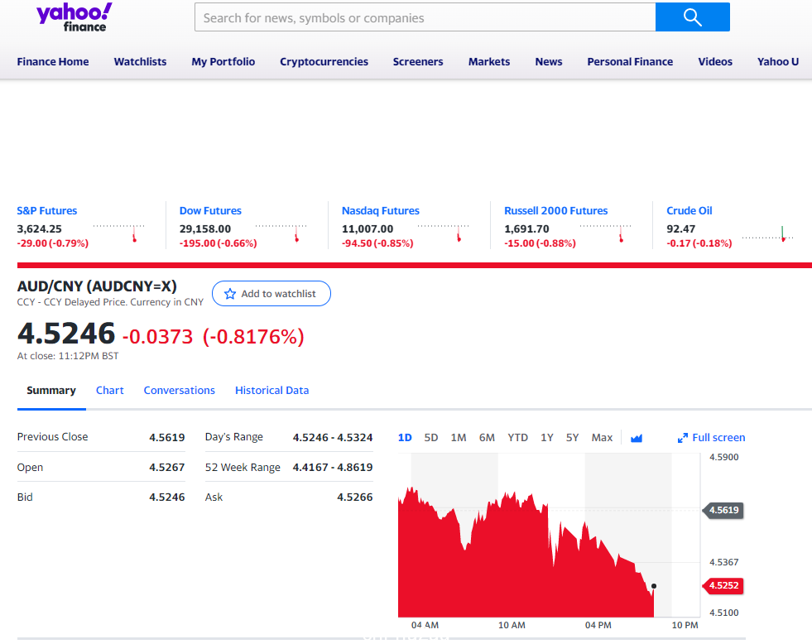Choose the Max chart range
The height and width of the screenshot is (644, 812).
click(x=602, y=438)
